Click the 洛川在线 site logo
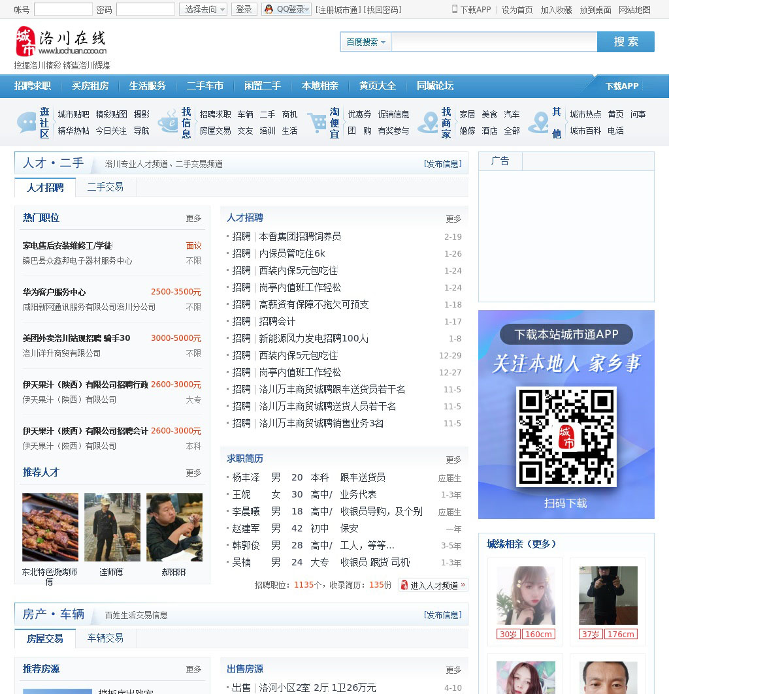This screenshot has width=784, height=694. click(61, 42)
